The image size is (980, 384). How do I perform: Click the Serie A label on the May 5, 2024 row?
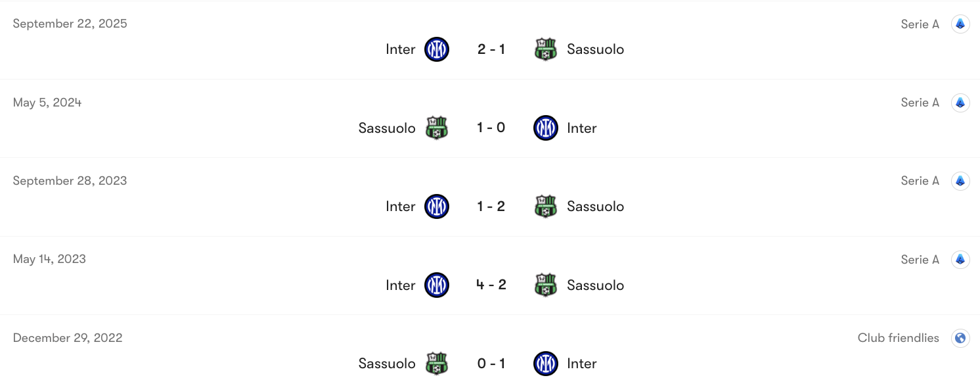tap(920, 103)
